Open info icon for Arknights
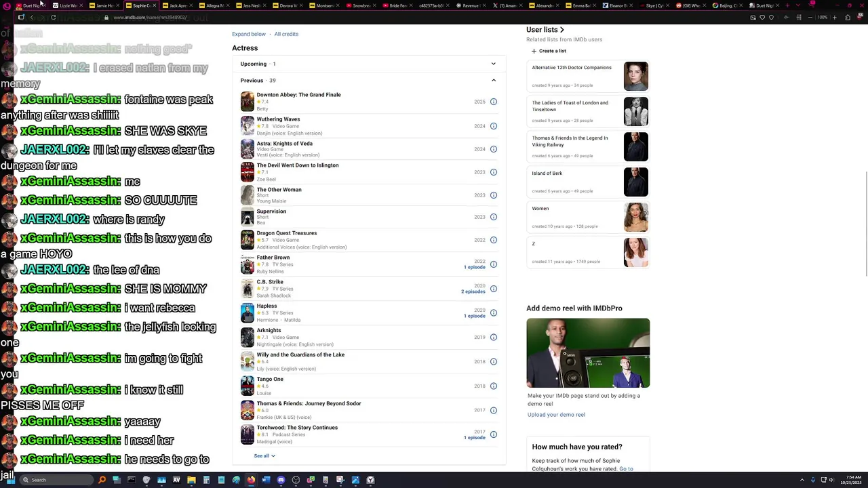 (x=494, y=338)
